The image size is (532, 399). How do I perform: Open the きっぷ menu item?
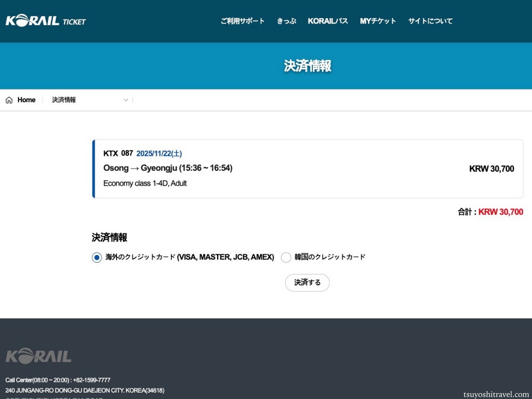(286, 21)
